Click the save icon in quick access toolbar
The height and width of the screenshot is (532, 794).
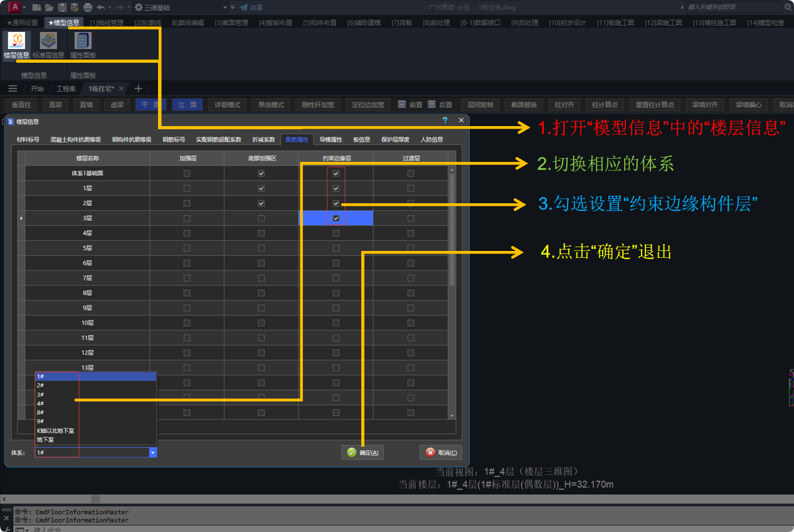coord(61,8)
